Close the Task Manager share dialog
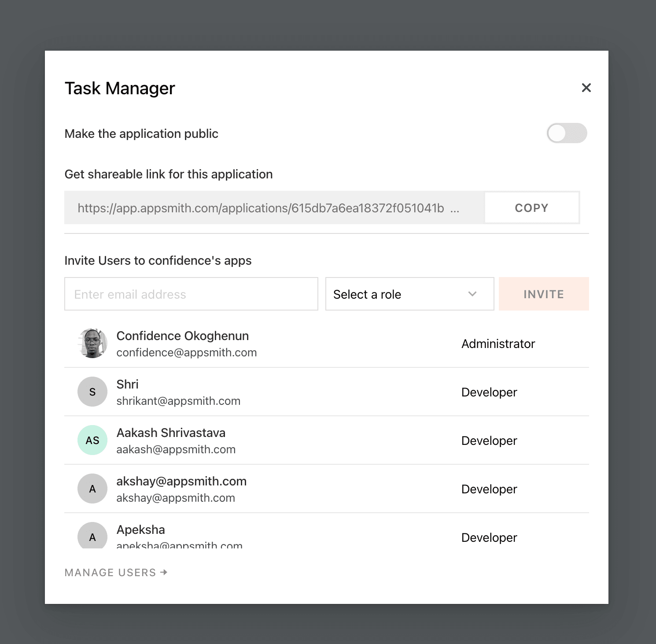 pos(586,88)
